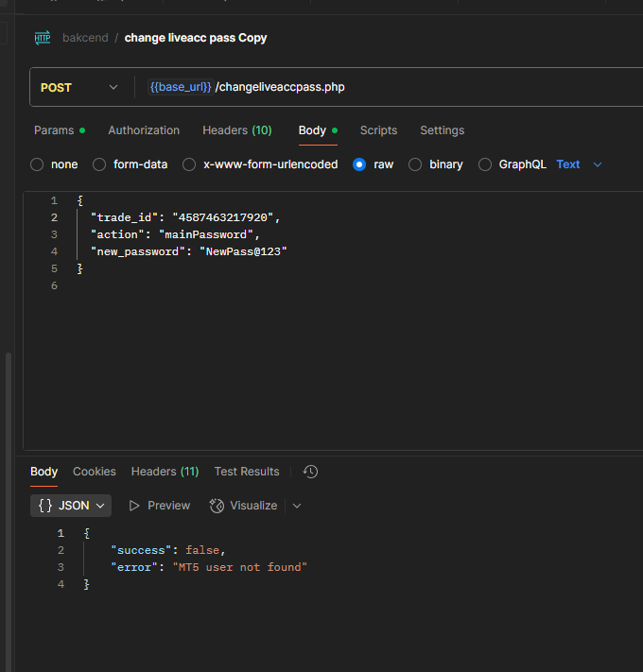Expand the chevron next to Visualize
643x672 pixels.
[x=297, y=506]
